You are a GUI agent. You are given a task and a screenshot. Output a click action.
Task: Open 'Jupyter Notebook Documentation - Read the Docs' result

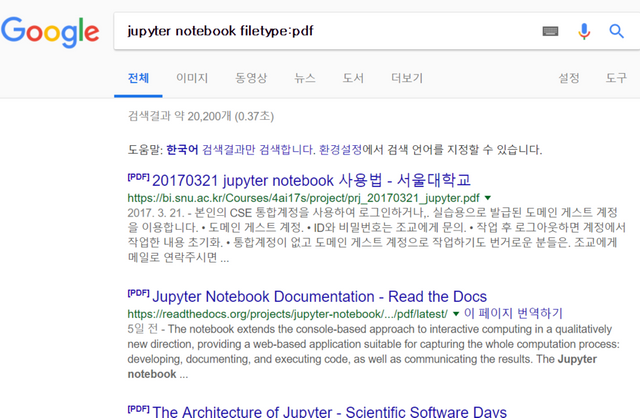(x=319, y=296)
